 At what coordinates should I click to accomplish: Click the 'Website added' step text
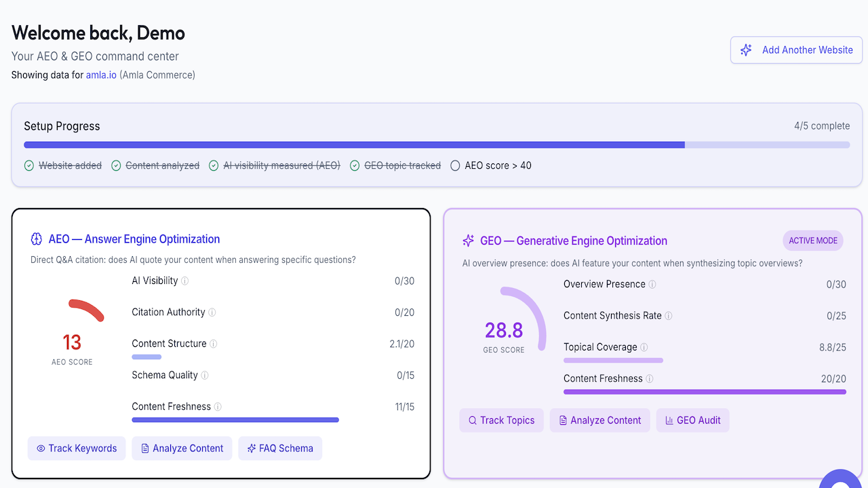[70, 165]
